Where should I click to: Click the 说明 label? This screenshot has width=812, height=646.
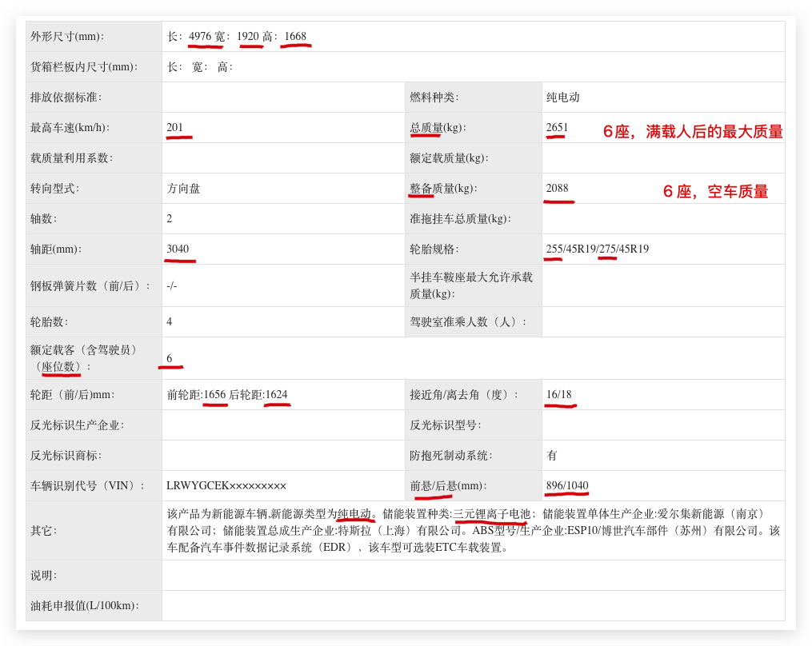pos(43,576)
